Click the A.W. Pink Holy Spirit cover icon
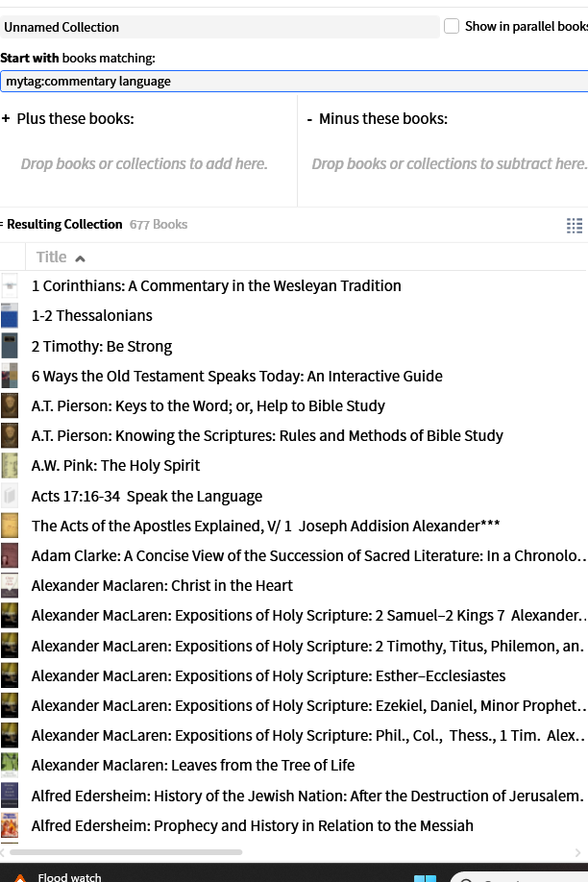 [9, 466]
